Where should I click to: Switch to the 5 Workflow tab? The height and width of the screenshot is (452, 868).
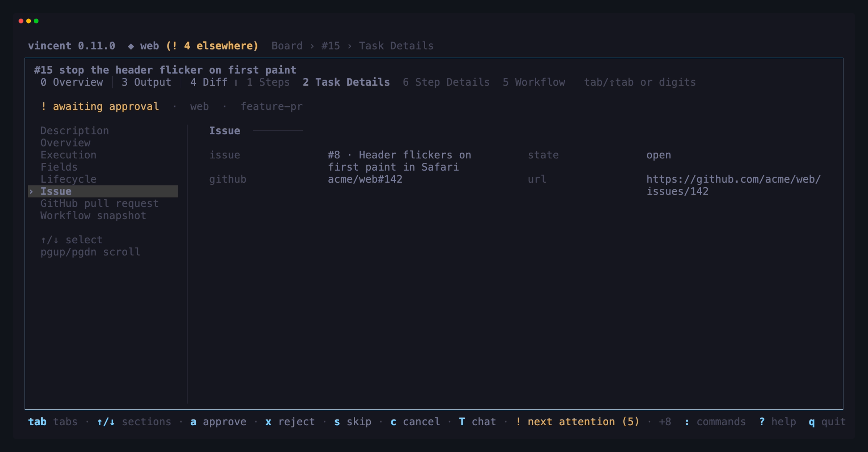[534, 82]
